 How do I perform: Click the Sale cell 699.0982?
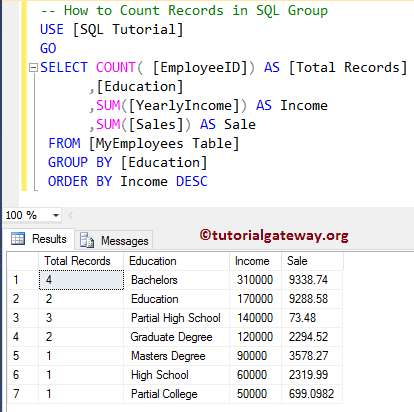(312, 394)
